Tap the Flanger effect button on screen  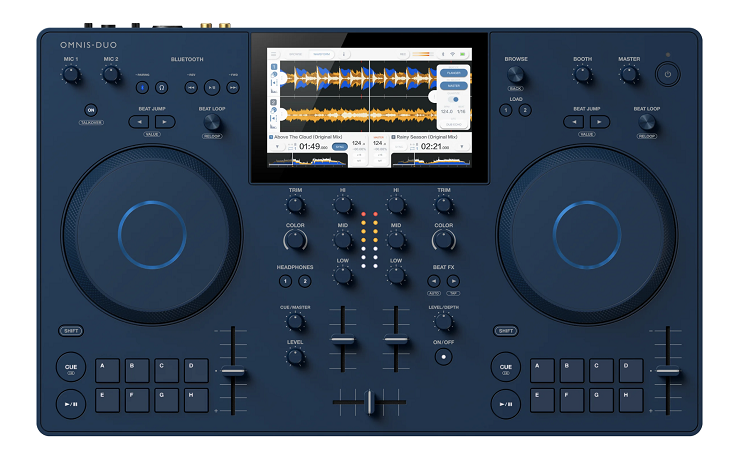(454, 73)
